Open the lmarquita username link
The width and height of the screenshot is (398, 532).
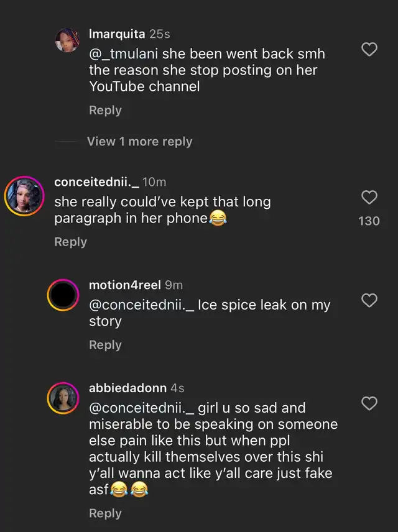118,34
